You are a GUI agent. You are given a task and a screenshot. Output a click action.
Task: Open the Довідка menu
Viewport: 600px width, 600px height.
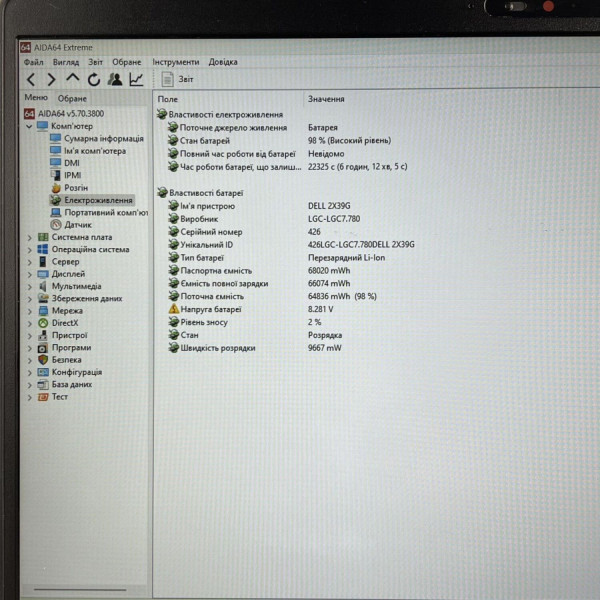click(223, 62)
